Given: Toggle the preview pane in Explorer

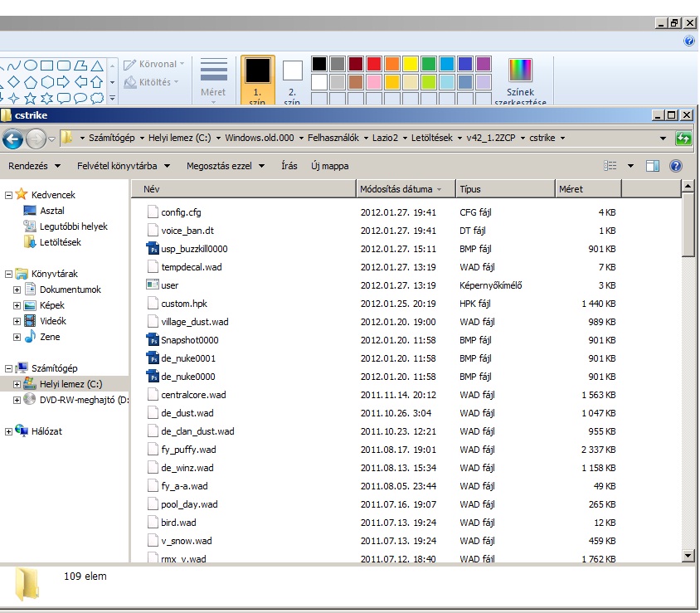Looking at the screenshot, I should [653, 166].
